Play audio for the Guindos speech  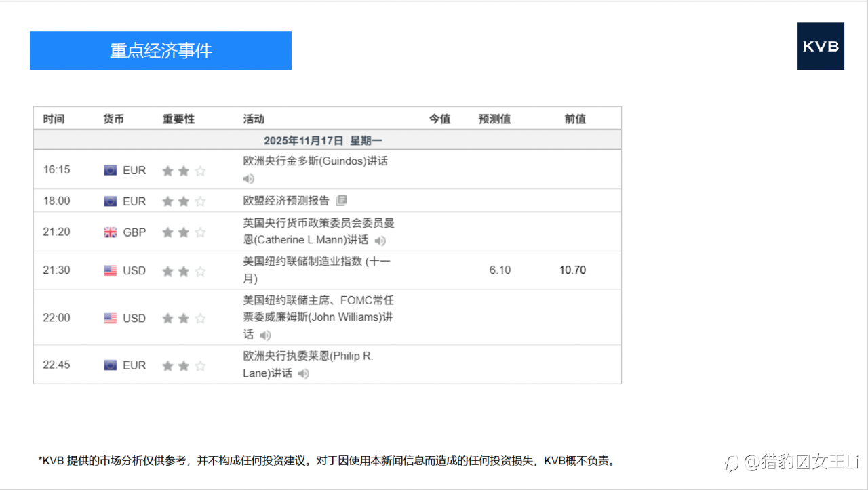pyautogui.click(x=249, y=179)
